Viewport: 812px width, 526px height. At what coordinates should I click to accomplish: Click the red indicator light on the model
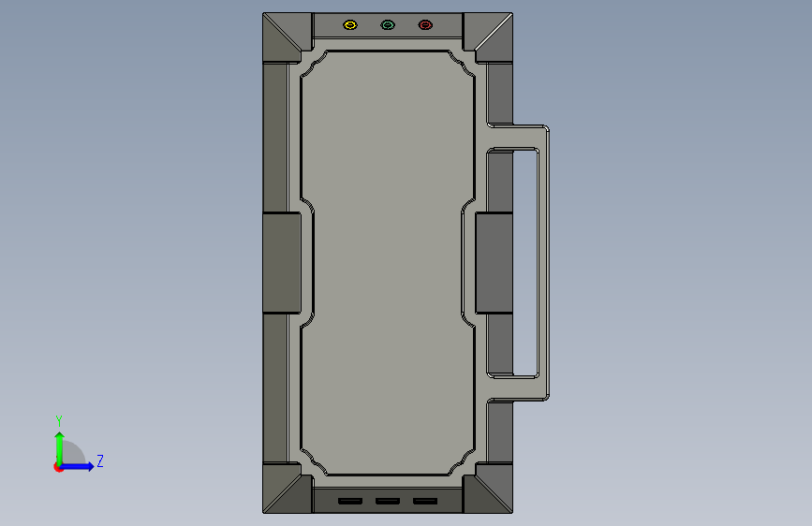tap(425, 25)
